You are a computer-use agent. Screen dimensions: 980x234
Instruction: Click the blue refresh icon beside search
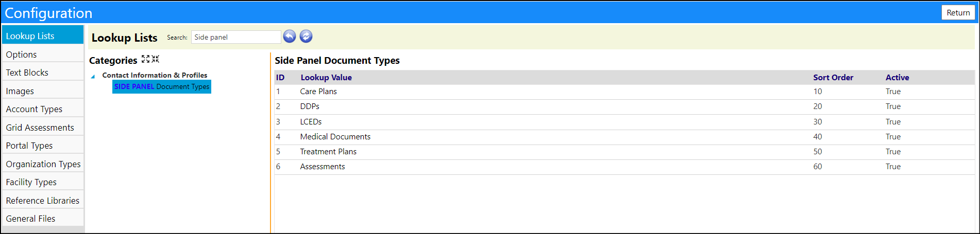point(306,37)
